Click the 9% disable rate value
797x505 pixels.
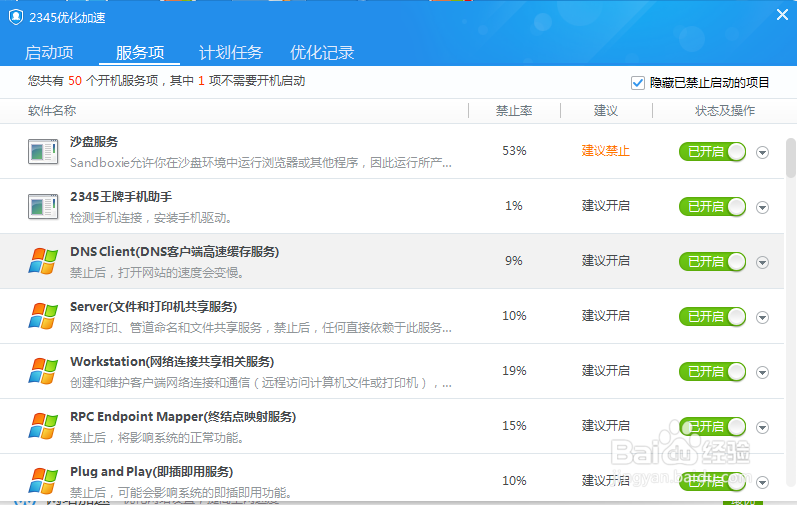[513, 261]
